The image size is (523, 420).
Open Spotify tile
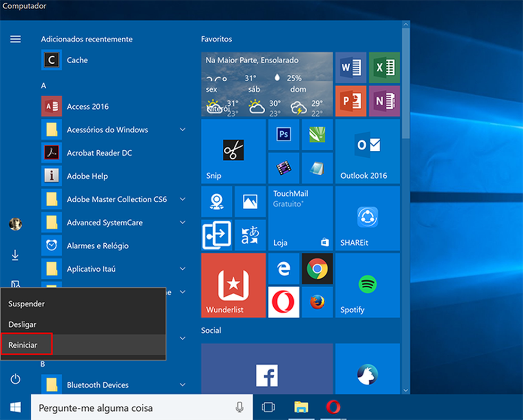click(367, 285)
